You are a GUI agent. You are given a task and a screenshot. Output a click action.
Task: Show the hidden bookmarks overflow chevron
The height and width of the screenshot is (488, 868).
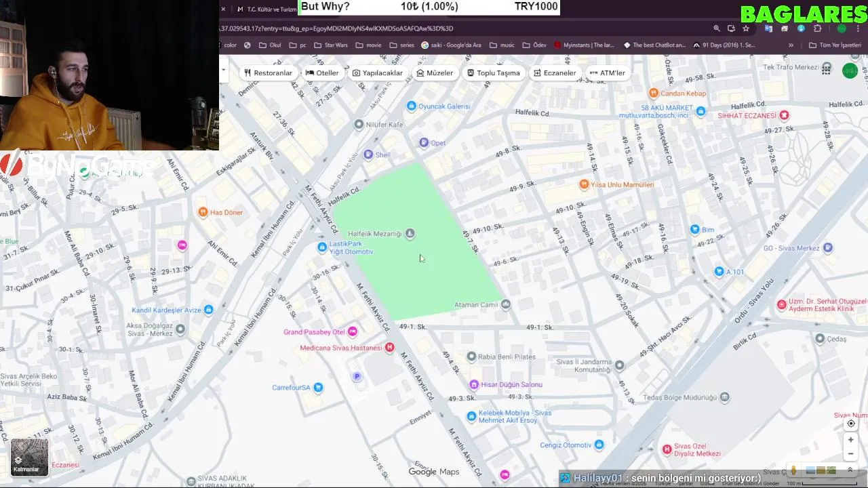(791, 45)
